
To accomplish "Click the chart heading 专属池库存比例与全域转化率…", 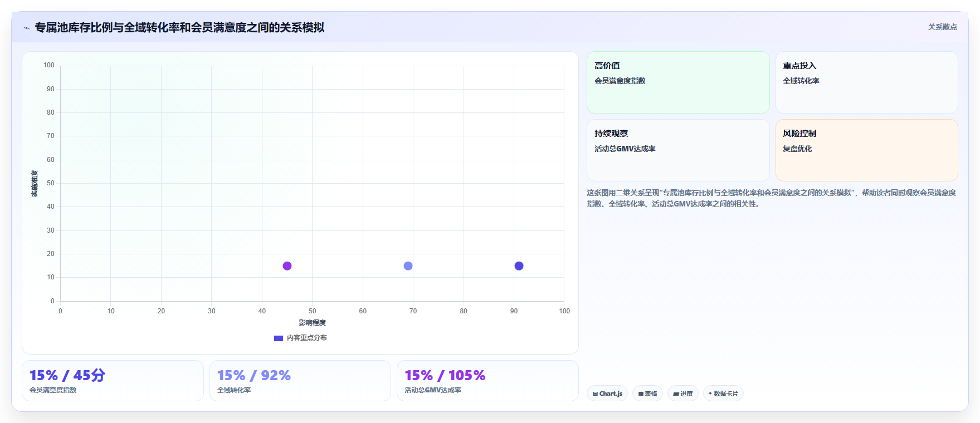I will click(179, 27).
